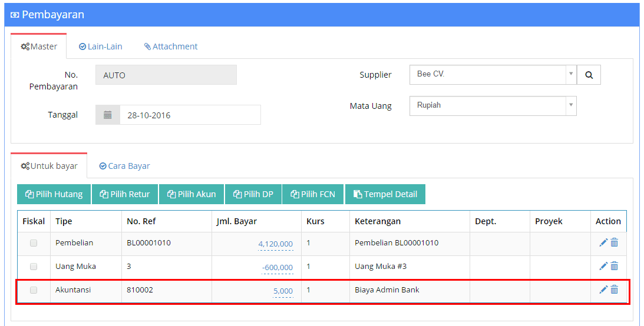Edit the Biaya Admin Bank row
The height and width of the screenshot is (326, 644).
click(x=603, y=290)
